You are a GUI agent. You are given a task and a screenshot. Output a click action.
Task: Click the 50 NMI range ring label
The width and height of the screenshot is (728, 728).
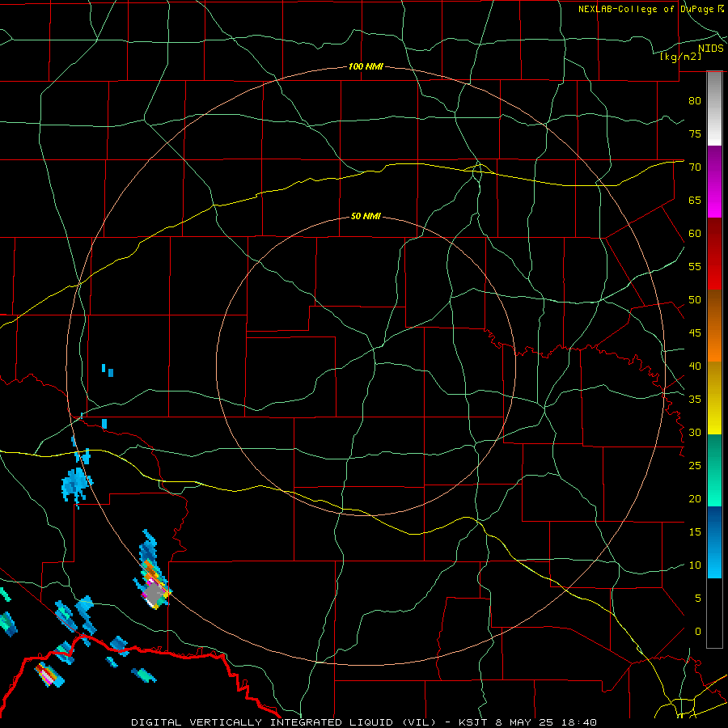366,216
